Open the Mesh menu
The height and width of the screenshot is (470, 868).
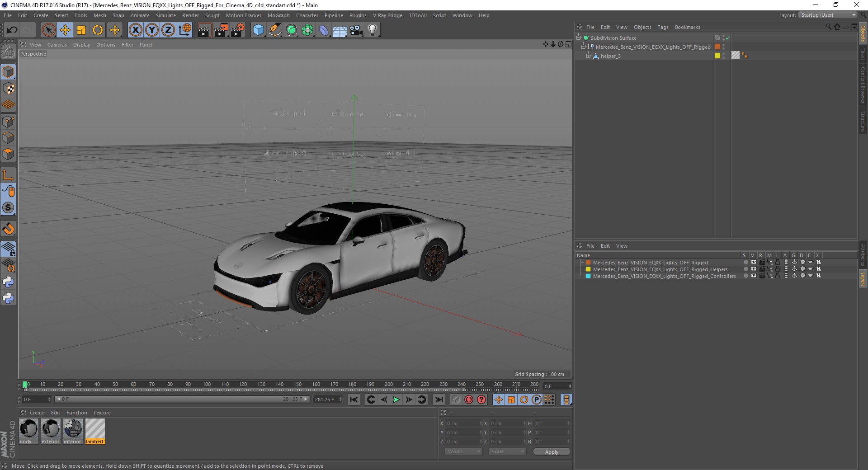tap(99, 15)
